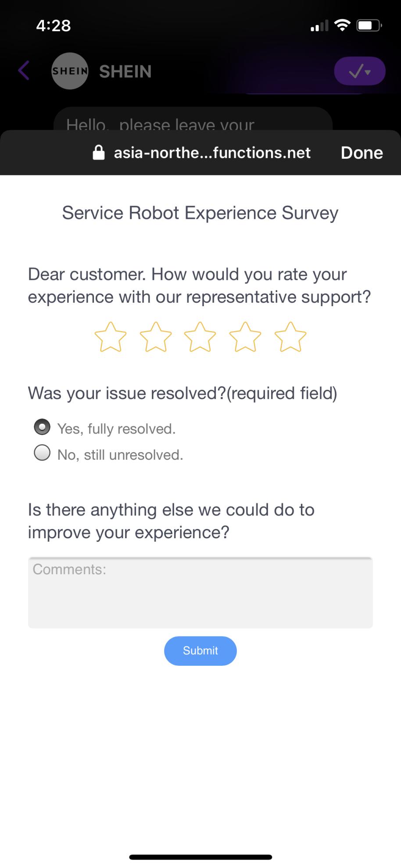
Task: Tap the home indicator bar
Action: point(200,857)
